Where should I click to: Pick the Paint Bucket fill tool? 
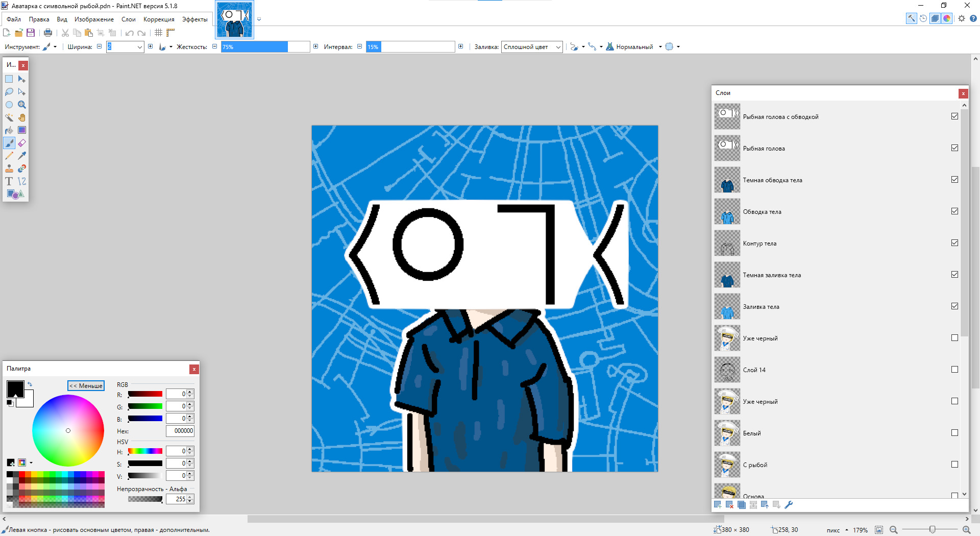tap(9, 130)
